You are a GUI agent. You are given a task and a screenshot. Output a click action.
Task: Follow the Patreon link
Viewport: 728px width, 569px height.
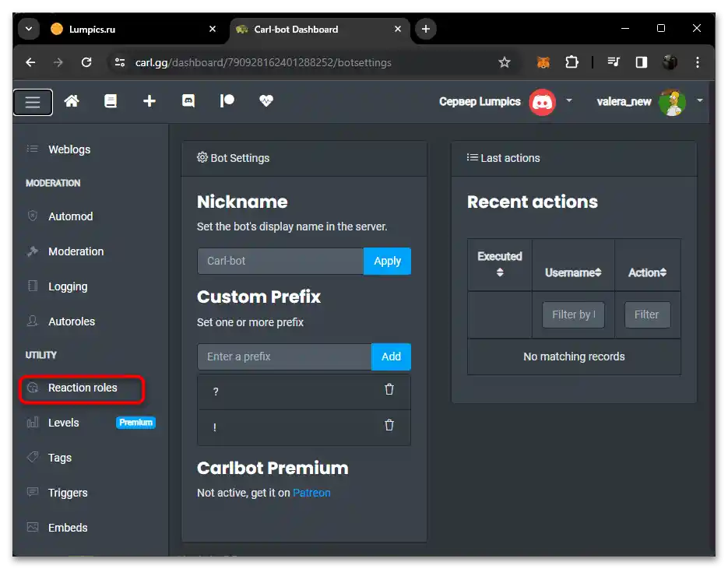tap(311, 493)
